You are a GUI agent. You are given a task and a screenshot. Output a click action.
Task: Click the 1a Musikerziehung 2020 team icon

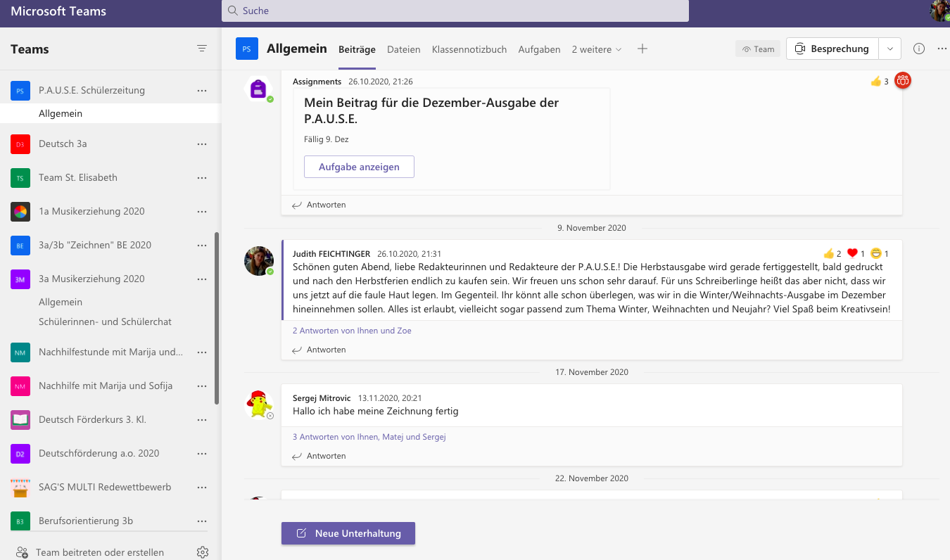point(20,211)
